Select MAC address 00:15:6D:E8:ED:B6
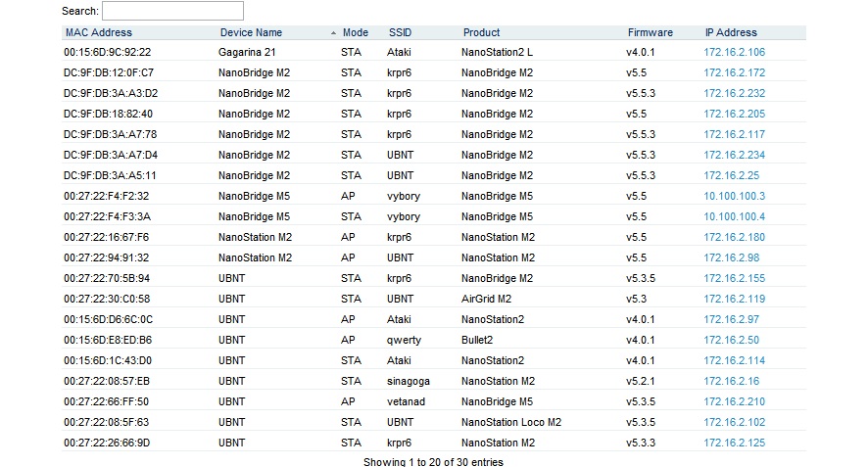The width and height of the screenshot is (868, 467). point(108,340)
